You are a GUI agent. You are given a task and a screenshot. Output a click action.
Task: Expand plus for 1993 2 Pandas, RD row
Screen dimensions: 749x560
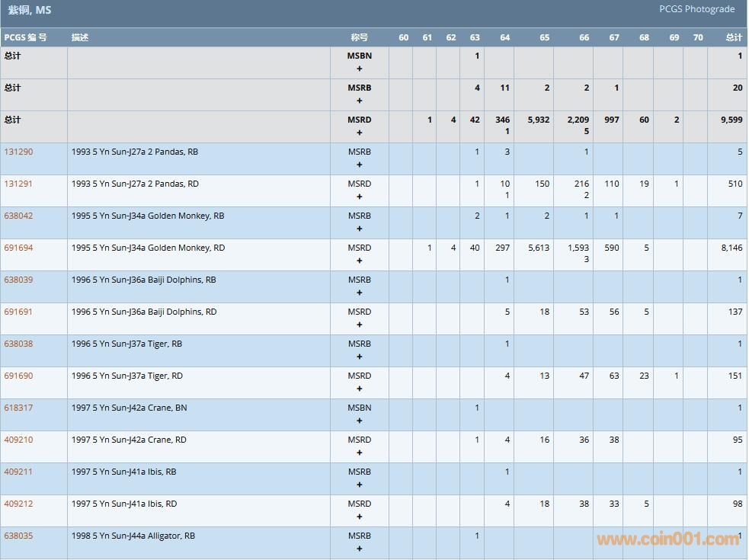(360, 197)
